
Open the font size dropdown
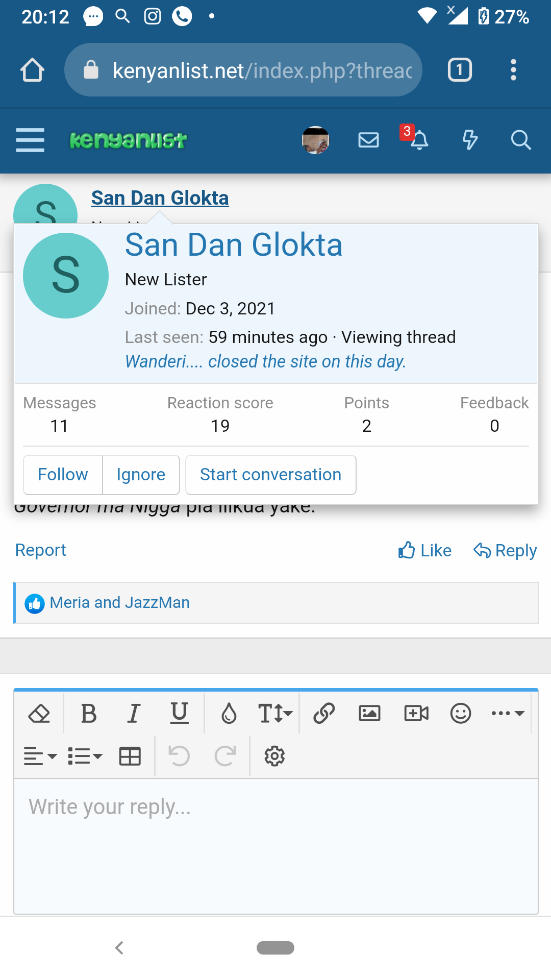pyautogui.click(x=275, y=713)
